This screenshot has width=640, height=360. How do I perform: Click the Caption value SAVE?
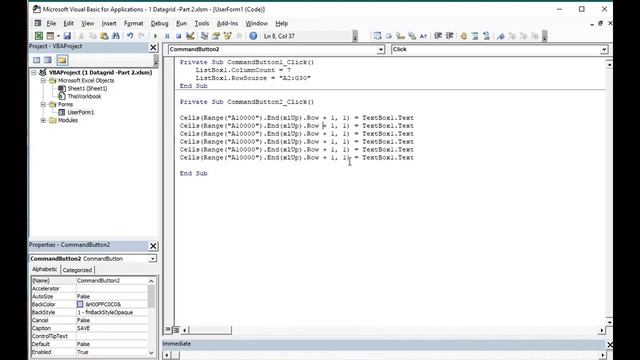point(83,328)
